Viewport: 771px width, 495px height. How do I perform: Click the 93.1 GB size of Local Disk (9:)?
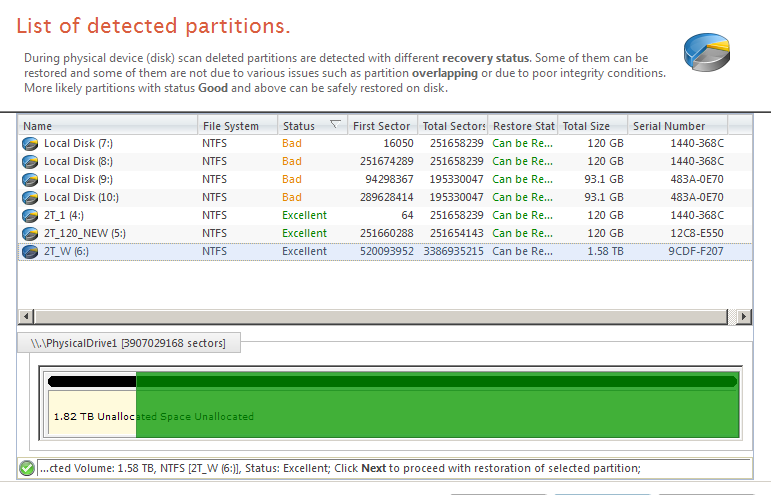pos(604,179)
